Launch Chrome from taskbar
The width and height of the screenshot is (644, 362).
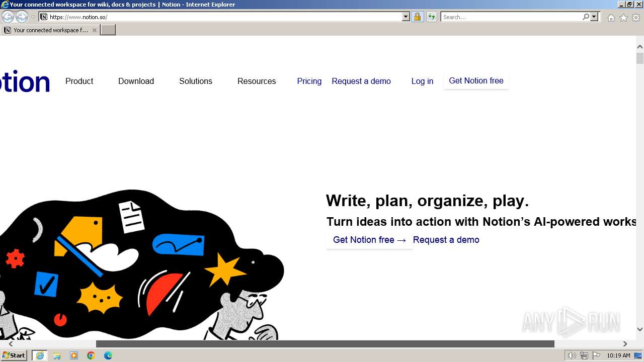click(x=91, y=355)
